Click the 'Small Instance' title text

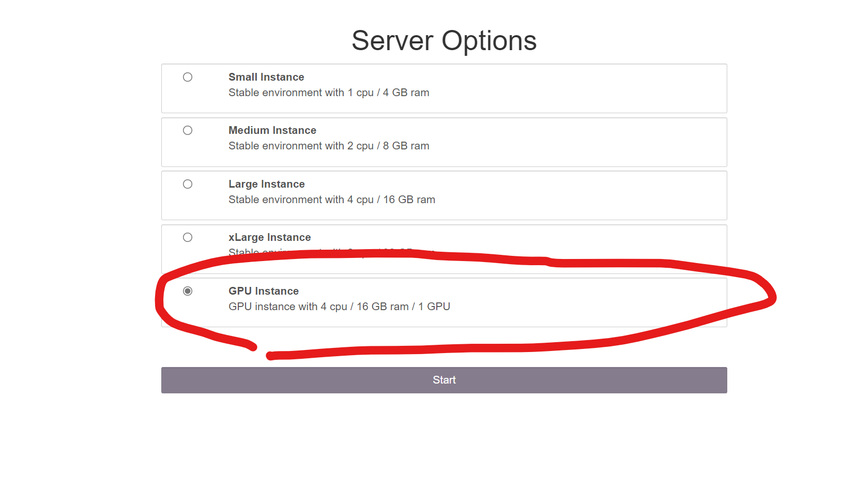266,77
